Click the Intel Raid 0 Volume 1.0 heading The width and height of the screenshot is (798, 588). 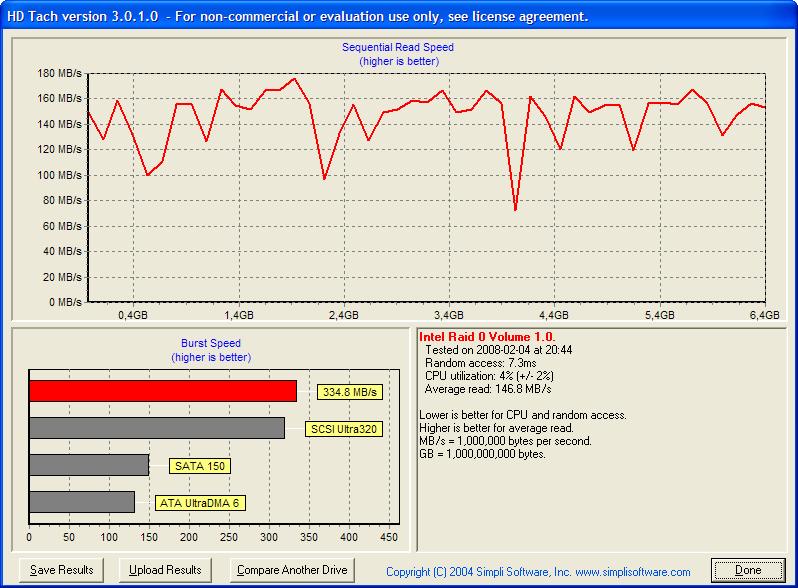tap(487, 337)
